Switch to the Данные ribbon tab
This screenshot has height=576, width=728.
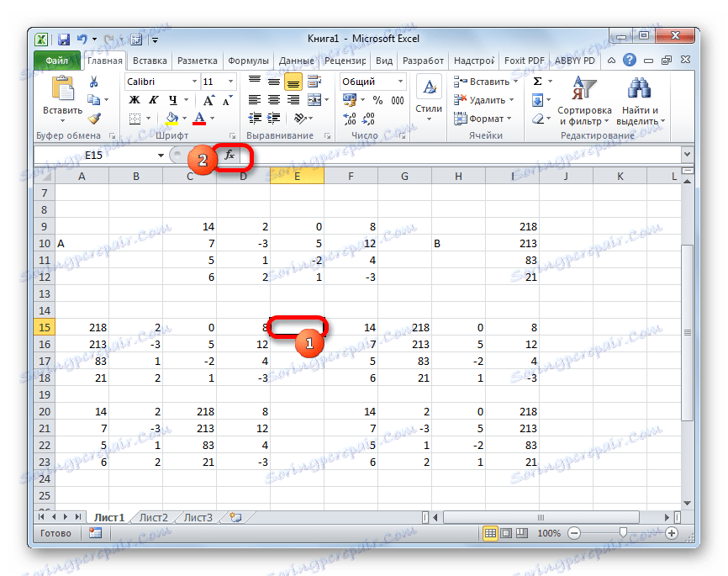(296, 61)
